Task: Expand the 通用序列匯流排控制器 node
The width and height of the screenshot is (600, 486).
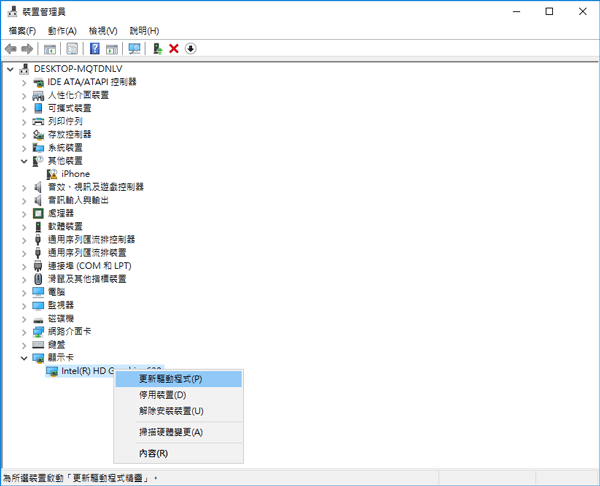Action: point(24,240)
